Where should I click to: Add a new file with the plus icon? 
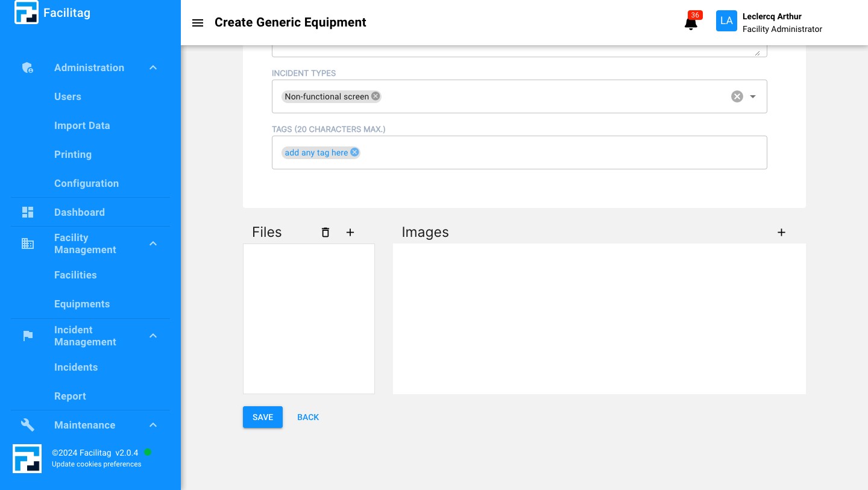click(x=350, y=232)
